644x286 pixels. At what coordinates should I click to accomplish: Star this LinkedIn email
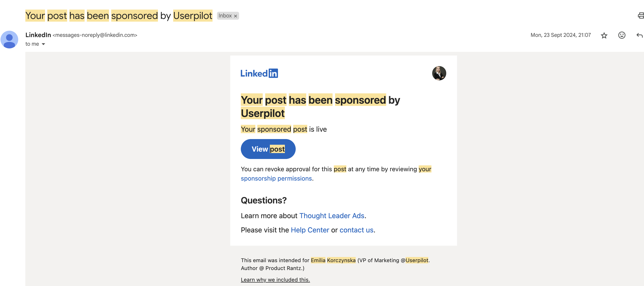coord(604,35)
